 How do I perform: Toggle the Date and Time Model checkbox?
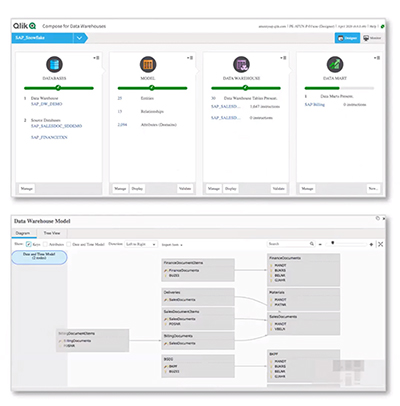69,244
